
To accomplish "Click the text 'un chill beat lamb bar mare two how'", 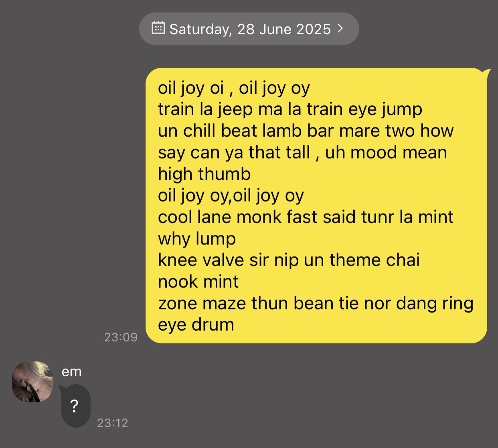I will click(306, 131).
